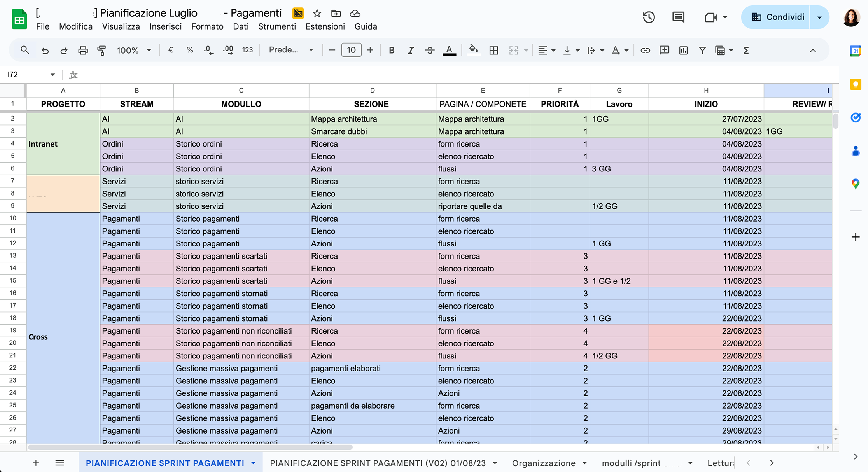Click the font size input field
Screen dimensions: 868x472
pos(351,50)
